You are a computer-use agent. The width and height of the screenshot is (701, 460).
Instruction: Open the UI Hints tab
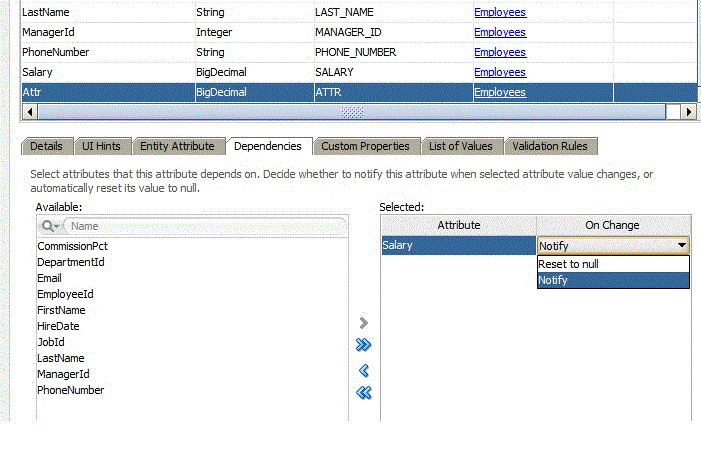101,146
